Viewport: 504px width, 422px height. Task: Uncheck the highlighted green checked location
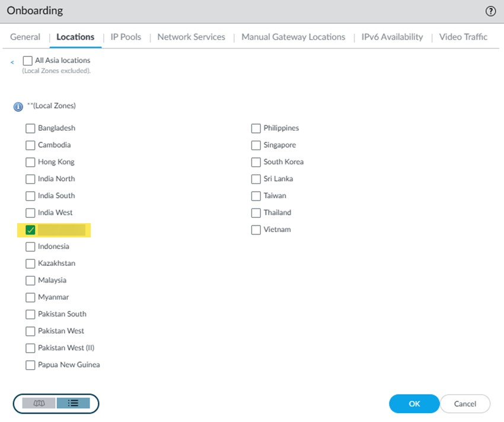tap(30, 230)
